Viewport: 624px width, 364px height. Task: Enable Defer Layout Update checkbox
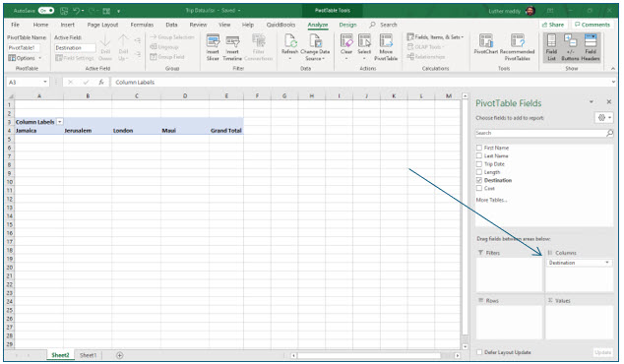point(479,352)
